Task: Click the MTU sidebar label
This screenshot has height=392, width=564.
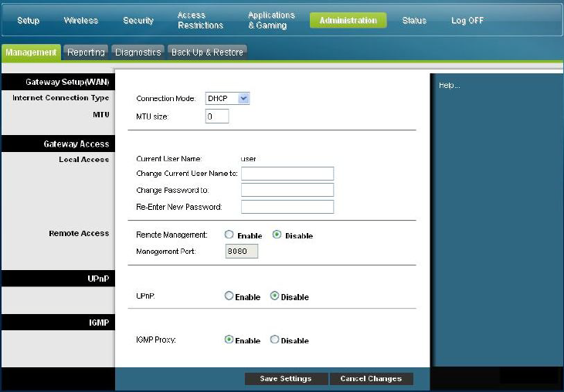Action: pos(101,115)
